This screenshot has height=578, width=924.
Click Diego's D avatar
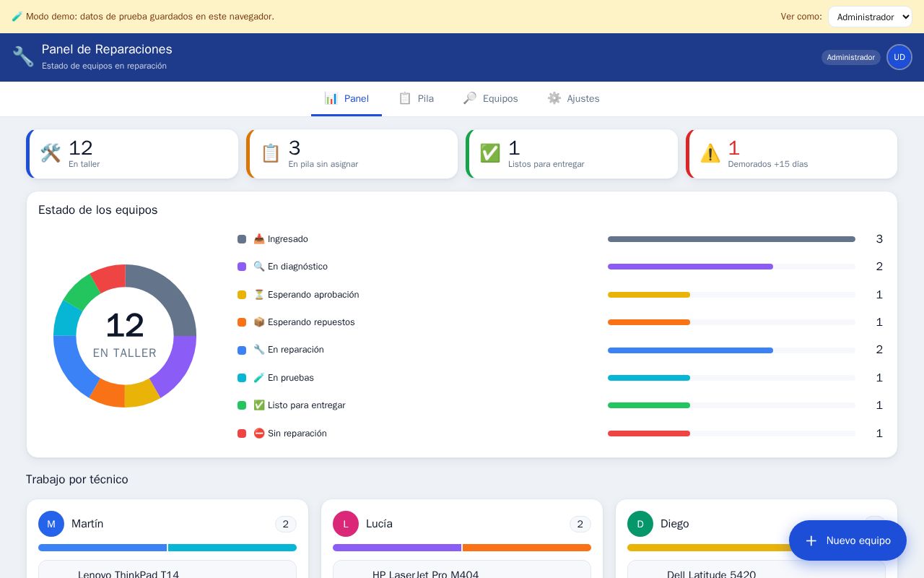pos(640,524)
